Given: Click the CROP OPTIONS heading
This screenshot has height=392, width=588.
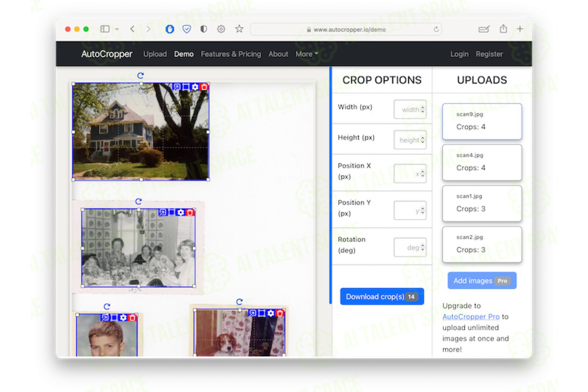Looking at the screenshot, I should pyautogui.click(x=382, y=80).
